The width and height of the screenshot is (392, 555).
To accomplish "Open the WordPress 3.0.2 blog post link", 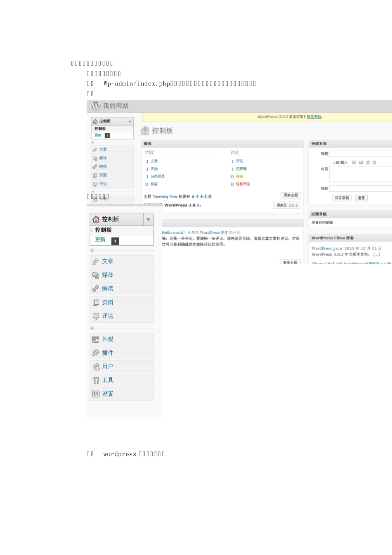I will click(x=327, y=249).
